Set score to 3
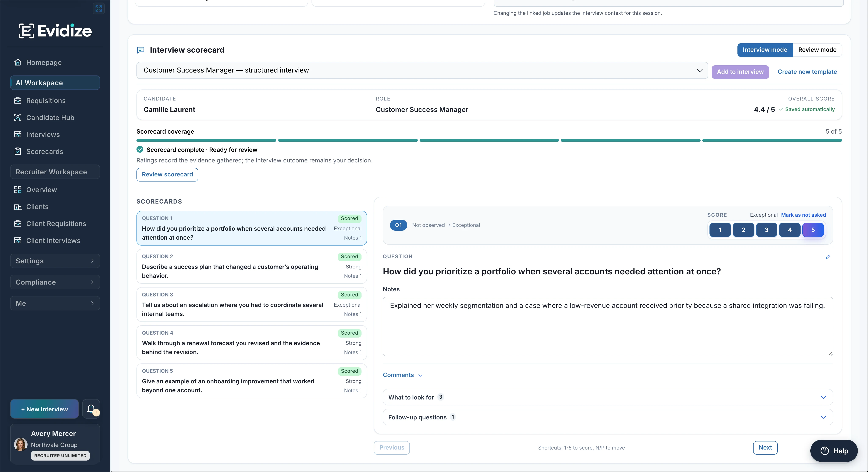 [x=766, y=230]
